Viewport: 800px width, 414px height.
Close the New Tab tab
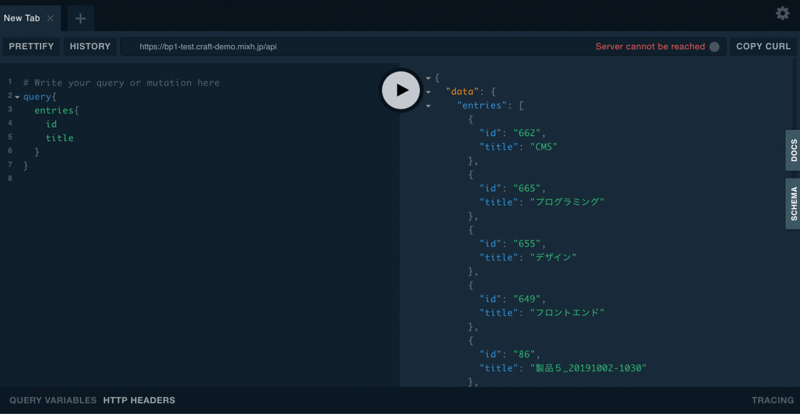click(x=51, y=18)
